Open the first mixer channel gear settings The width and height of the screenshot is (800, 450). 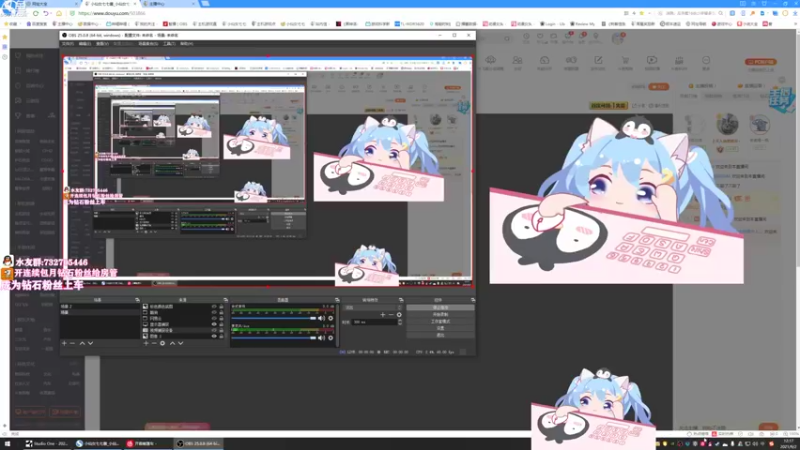coord(331,318)
